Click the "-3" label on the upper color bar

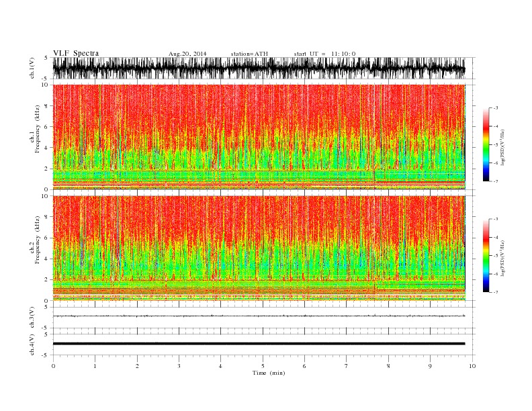click(496, 108)
